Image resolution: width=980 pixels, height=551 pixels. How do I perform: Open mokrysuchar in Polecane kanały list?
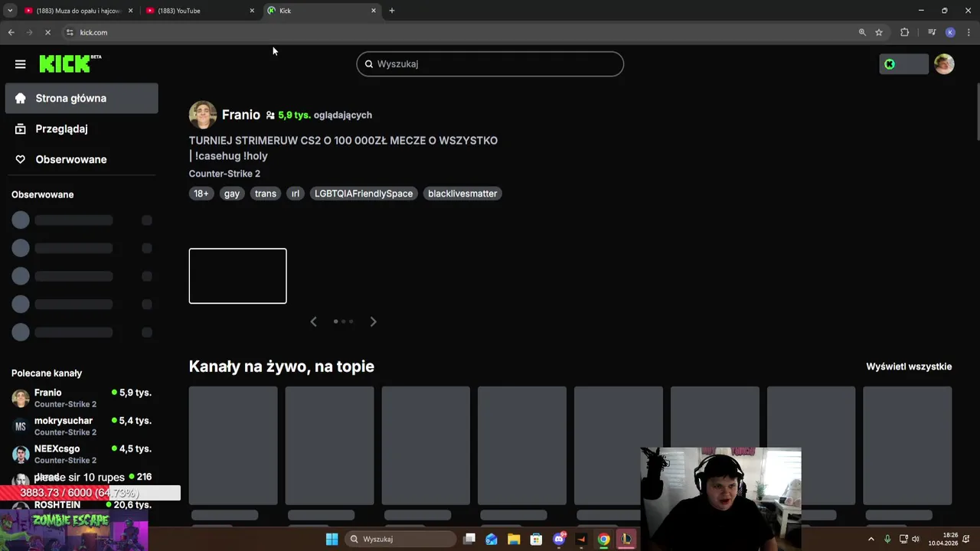coord(82,426)
